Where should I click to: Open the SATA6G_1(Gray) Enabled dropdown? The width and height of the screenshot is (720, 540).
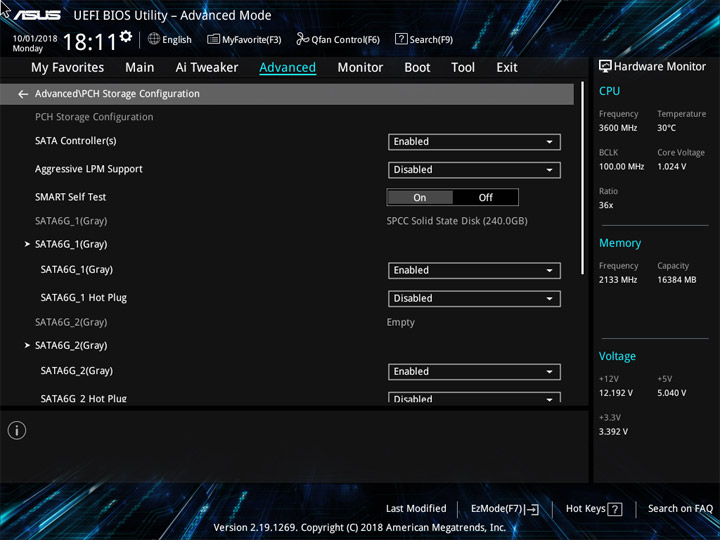tap(474, 270)
